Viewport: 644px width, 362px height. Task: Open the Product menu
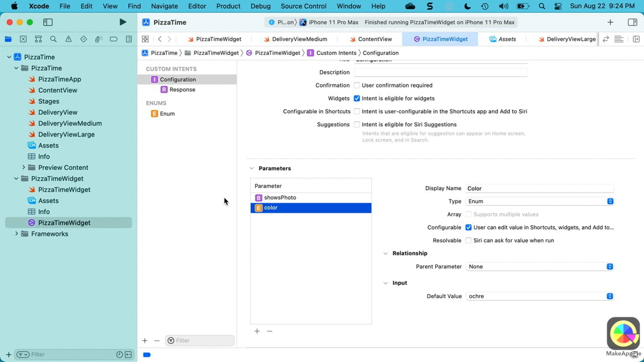click(x=228, y=6)
